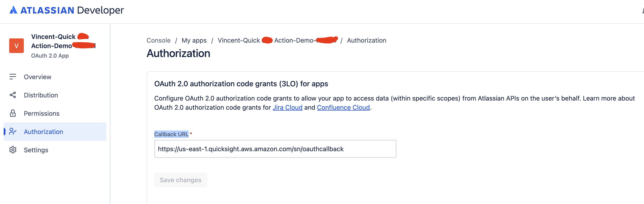Select the Authorization breadcrumb entry
This screenshot has width=644, height=204.
(x=367, y=40)
